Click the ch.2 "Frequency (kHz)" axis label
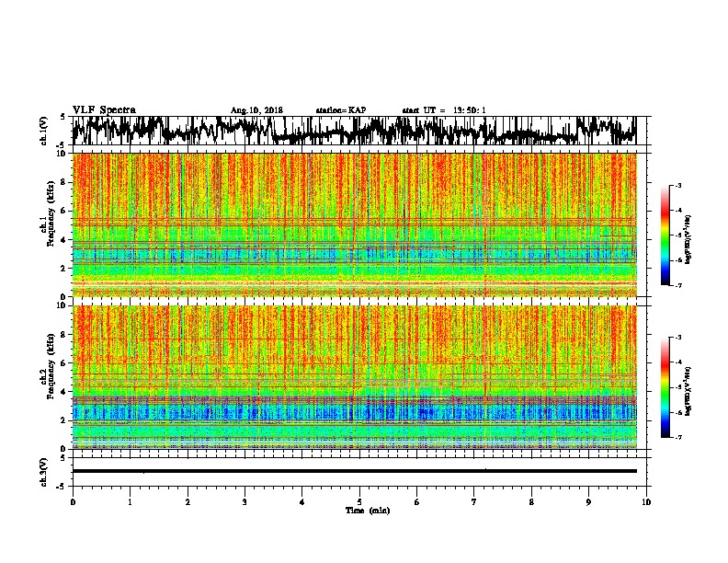The width and height of the screenshot is (728, 563). (x=51, y=366)
